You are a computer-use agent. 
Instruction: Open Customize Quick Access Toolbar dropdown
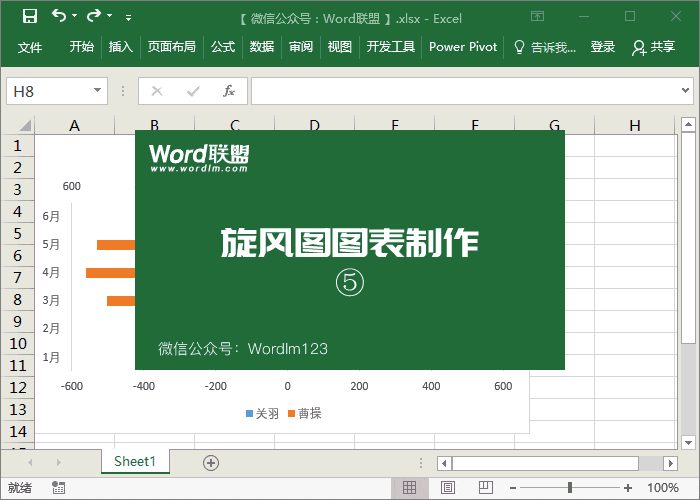tap(128, 18)
